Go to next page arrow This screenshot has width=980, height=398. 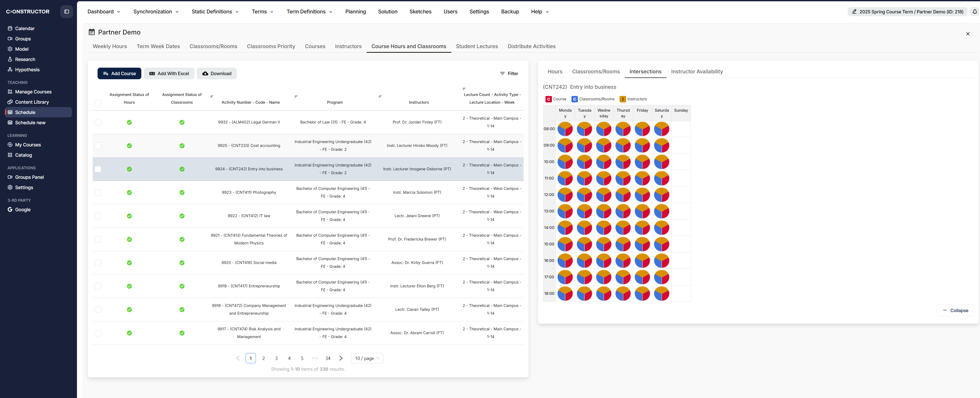coord(341,358)
